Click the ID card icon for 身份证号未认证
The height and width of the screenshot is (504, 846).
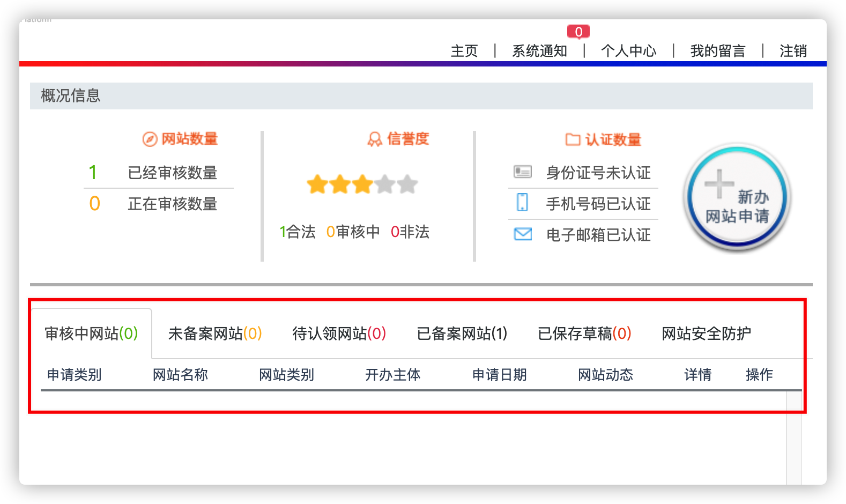pyautogui.click(x=522, y=172)
